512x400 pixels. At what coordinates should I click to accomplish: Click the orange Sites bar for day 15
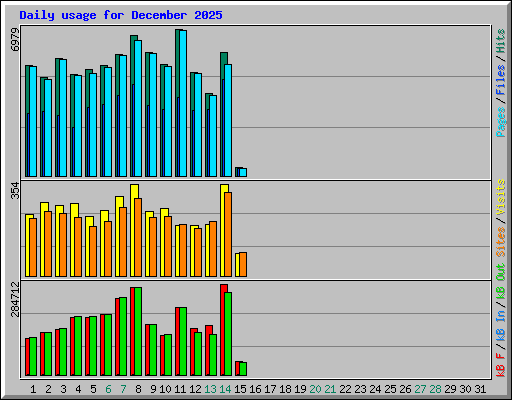(x=243, y=265)
